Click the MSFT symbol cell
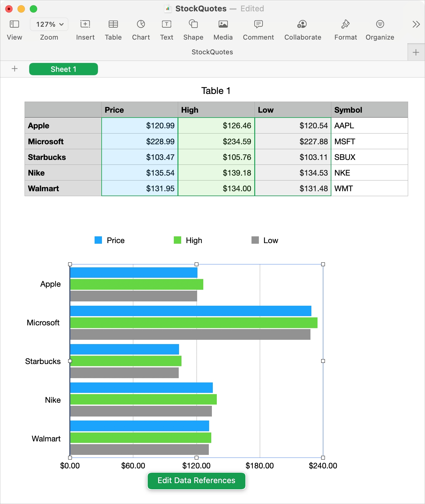Screen dimensions: 425x504 click(x=369, y=142)
